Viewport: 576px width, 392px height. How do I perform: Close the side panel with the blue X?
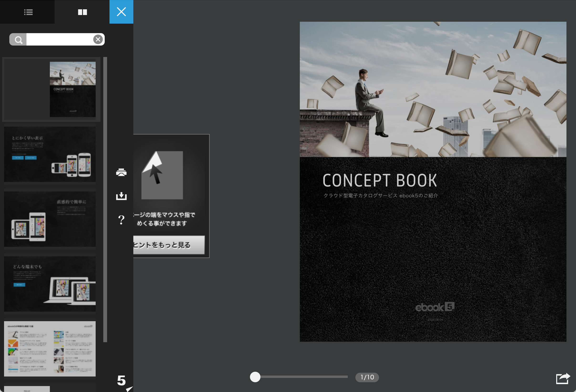click(121, 12)
